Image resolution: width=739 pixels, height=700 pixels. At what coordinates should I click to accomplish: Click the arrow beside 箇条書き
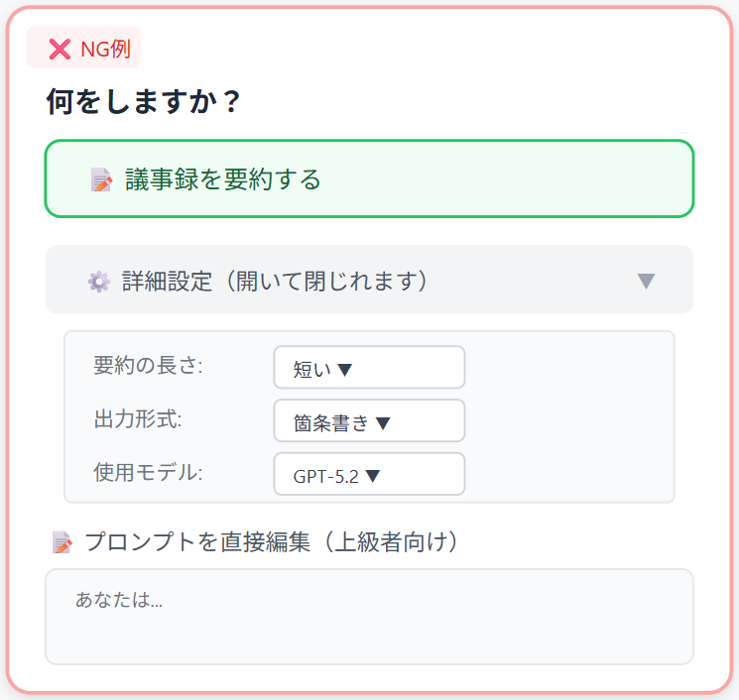pos(383,423)
